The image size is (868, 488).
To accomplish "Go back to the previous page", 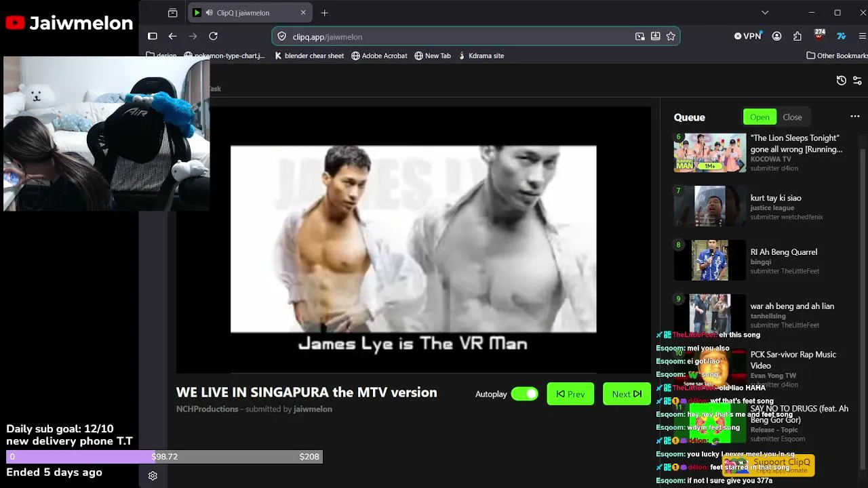I will tap(173, 37).
